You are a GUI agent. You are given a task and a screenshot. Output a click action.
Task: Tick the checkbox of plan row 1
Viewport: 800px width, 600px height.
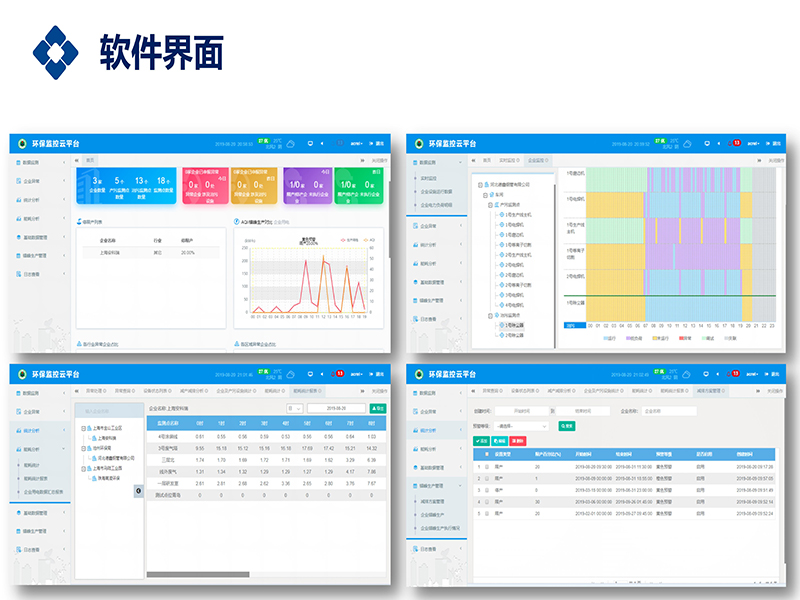point(487,467)
